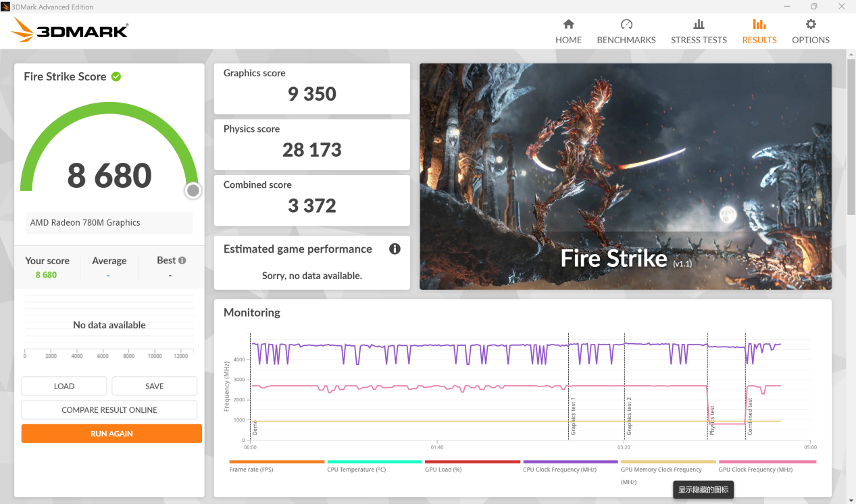Click the SAVE button
The width and height of the screenshot is (856, 504).
pyautogui.click(x=155, y=386)
